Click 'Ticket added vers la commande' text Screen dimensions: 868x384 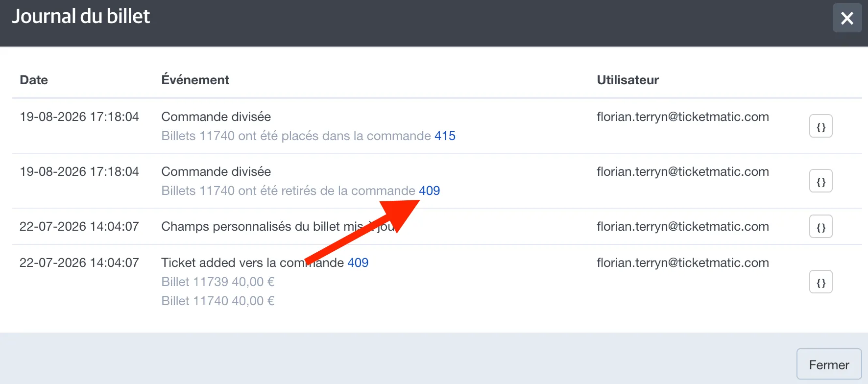click(x=253, y=263)
